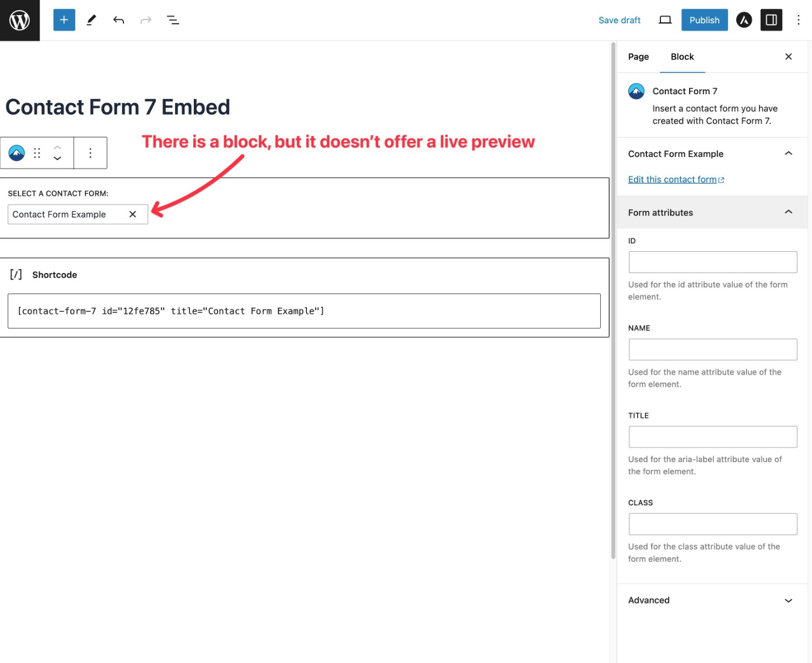This screenshot has height=663, width=812.
Task: Focus the NAME attribute input
Action: [x=712, y=349]
